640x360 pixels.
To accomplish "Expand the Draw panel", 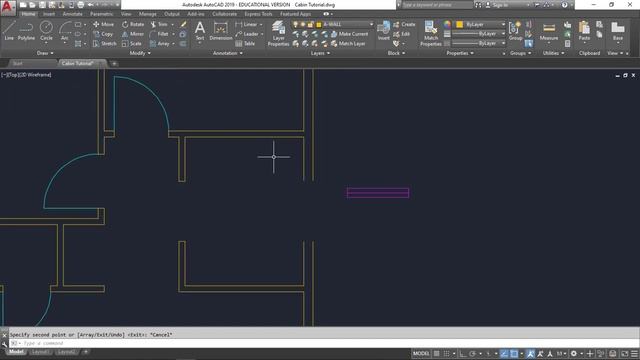I will 45,53.
